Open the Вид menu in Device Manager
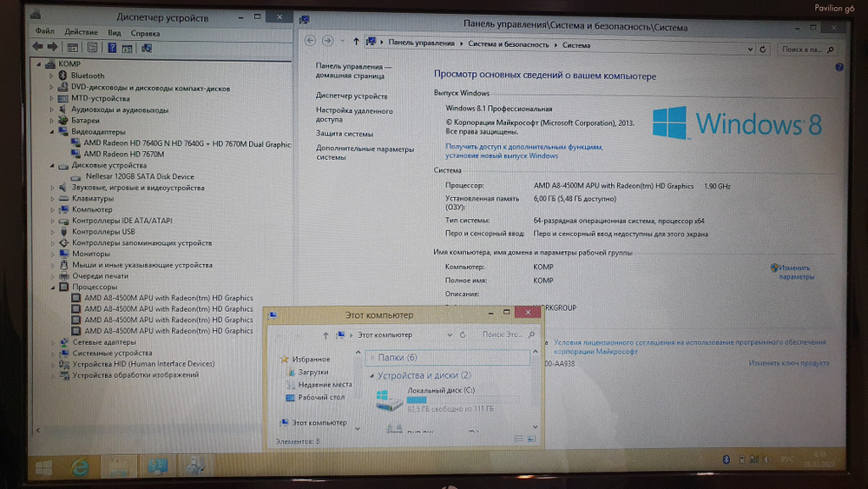 (x=114, y=33)
